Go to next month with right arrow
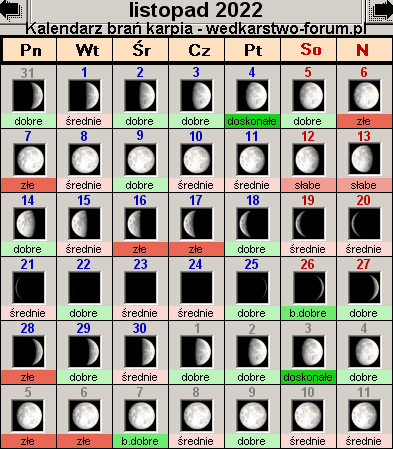Image resolution: width=393 pixels, height=449 pixels. point(381,10)
